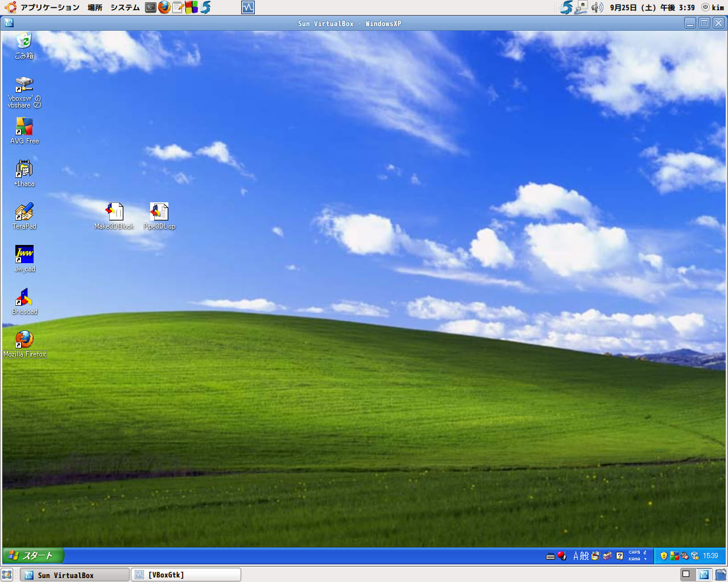Click the IME tools toolbox icon
The width and height of the screenshot is (728, 582).
coord(607,556)
